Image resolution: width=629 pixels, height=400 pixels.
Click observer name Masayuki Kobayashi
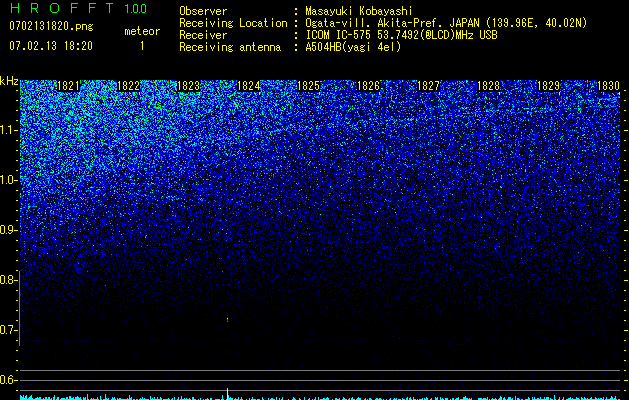pyautogui.click(x=359, y=11)
